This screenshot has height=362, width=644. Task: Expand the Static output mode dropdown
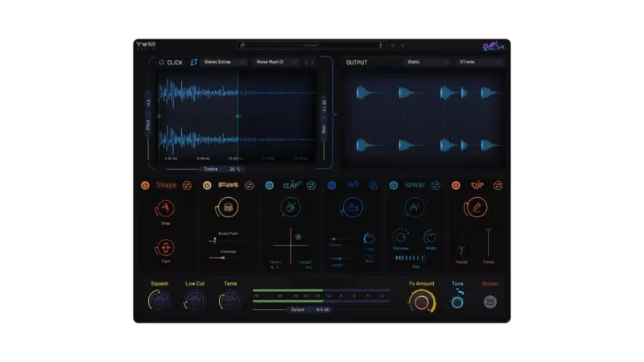(x=427, y=62)
